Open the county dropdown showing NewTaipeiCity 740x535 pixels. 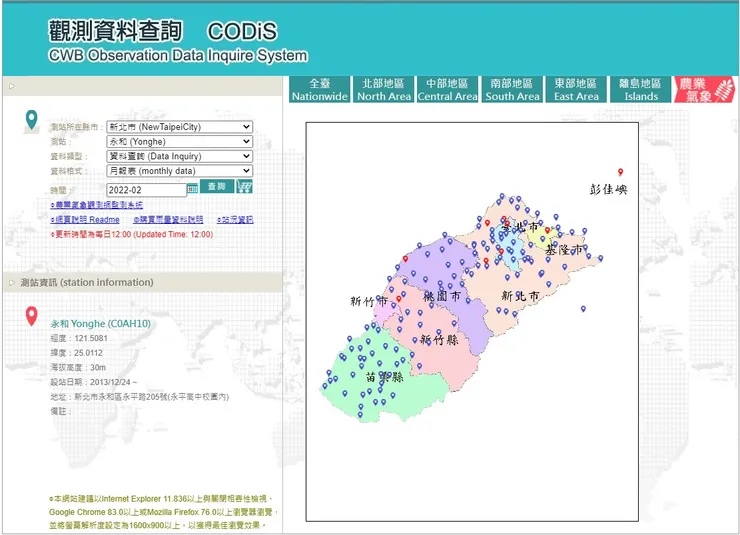pyautogui.click(x=179, y=127)
